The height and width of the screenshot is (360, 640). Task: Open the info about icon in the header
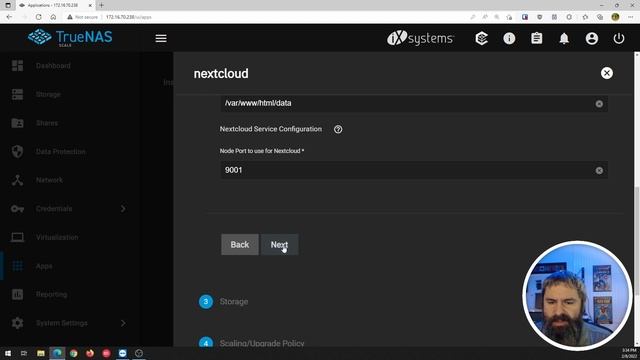pyautogui.click(x=509, y=38)
